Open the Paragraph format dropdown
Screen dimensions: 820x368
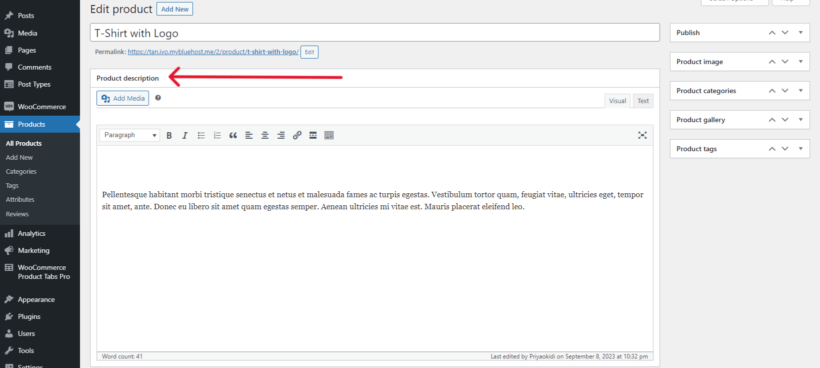click(x=130, y=135)
